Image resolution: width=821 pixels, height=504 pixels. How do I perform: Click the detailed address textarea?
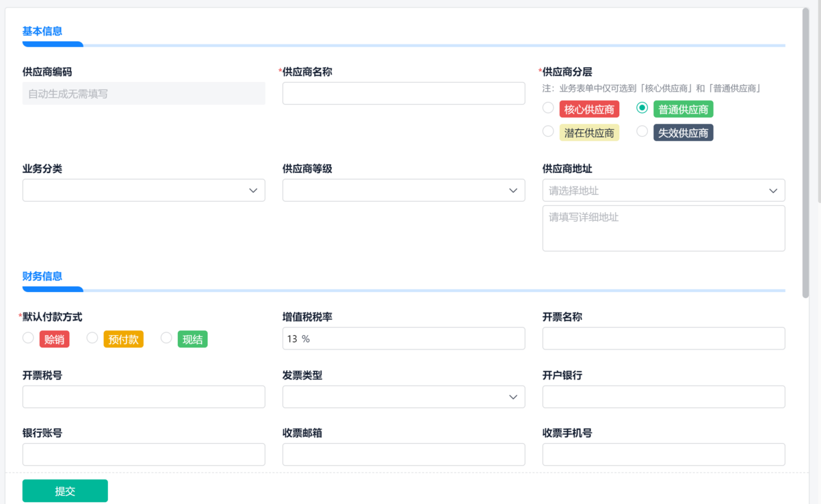664,228
